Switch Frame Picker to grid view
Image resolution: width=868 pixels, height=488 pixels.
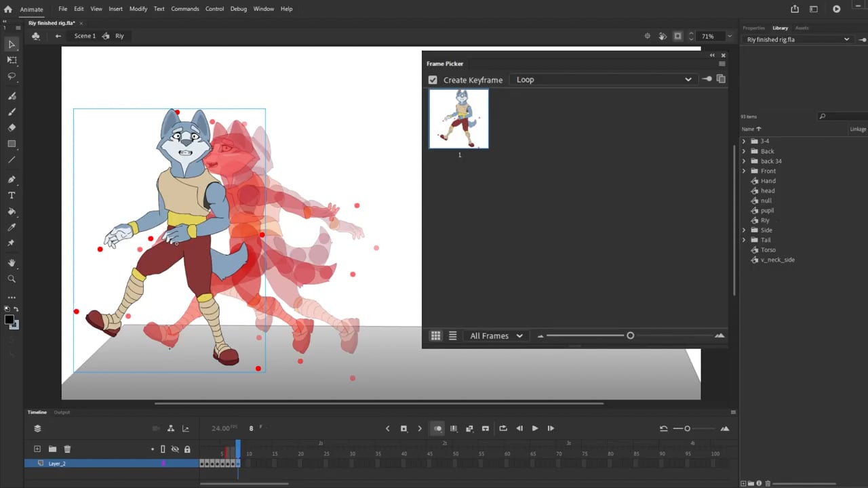pos(436,335)
